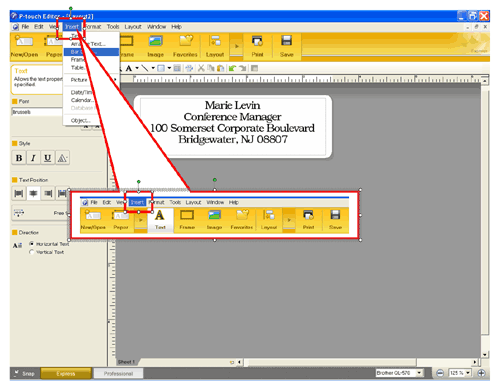The width and height of the screenshot is (500, 386).
Task: Select the rectangle shape tool
Action: (161, 69)
